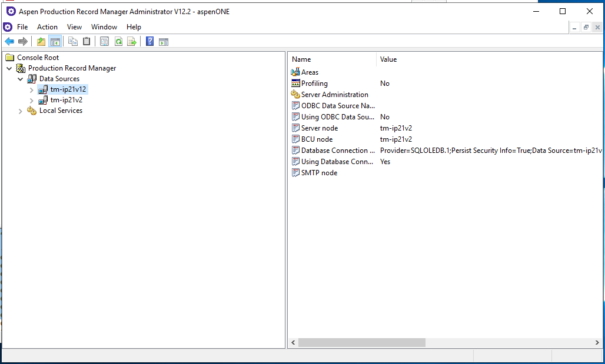Viewport: 605px width, 364px height.
Task: Open Properties from the toolbar
Action: click(105, 41)
